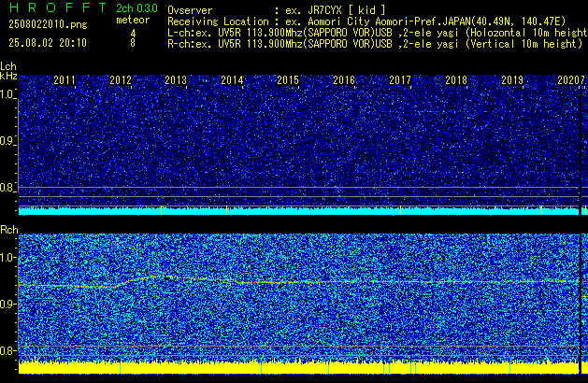Image resolution: width=588 pixels, height=383 pixels.
Task: Click the kHz unit label
Action: pyautogui.click(x=8, y=76)
